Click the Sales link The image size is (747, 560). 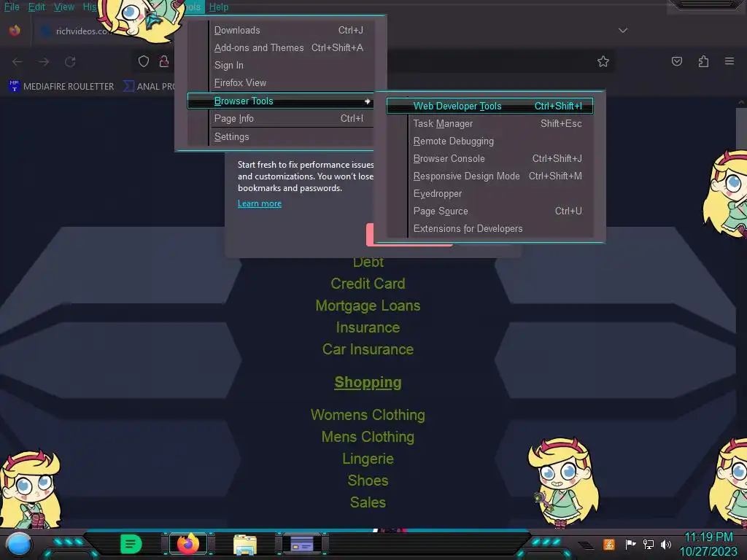click(x=368, y=502)
